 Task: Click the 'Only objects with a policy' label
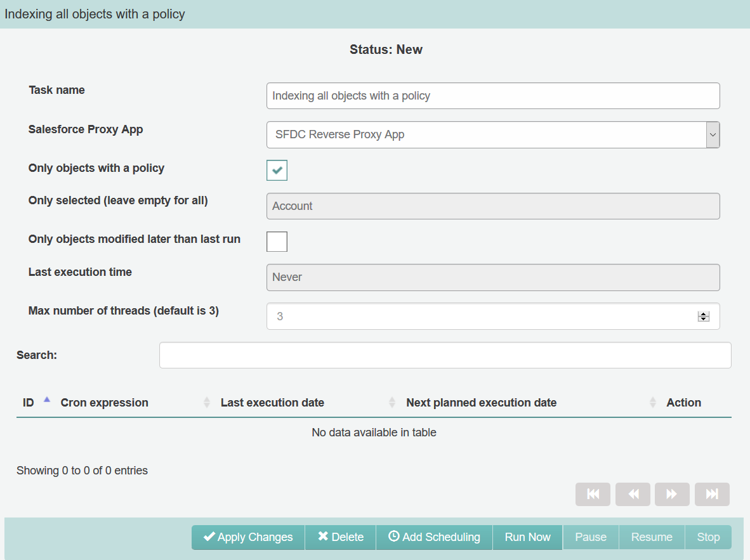pyautogui.click(x=96, y=168)
